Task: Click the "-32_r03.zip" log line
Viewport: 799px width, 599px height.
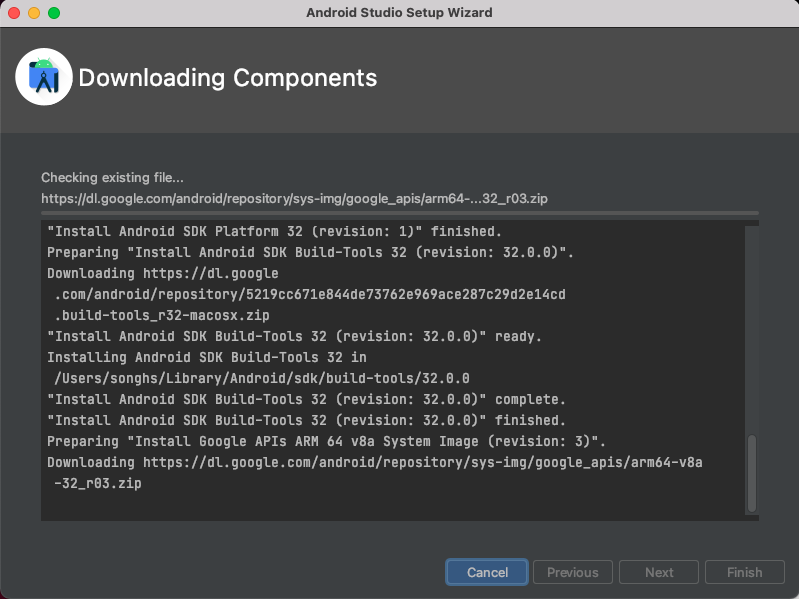Action: (98, 483)
